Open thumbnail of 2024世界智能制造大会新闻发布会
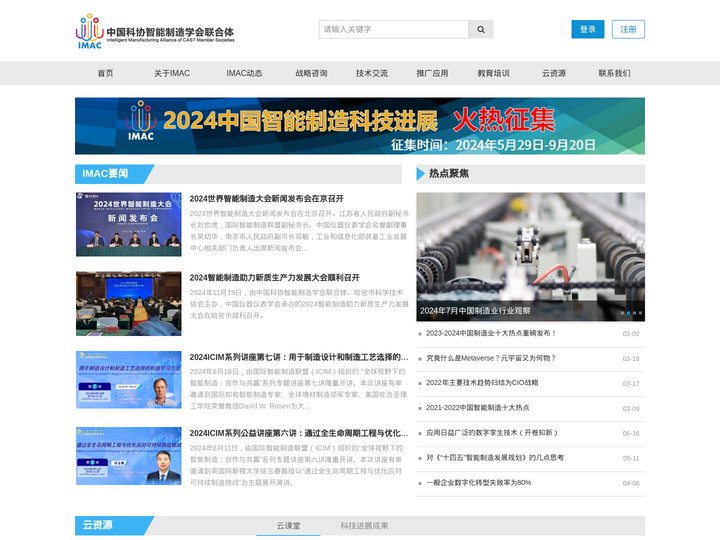This screenshot has height=540, width=720. tap(129, 224)
